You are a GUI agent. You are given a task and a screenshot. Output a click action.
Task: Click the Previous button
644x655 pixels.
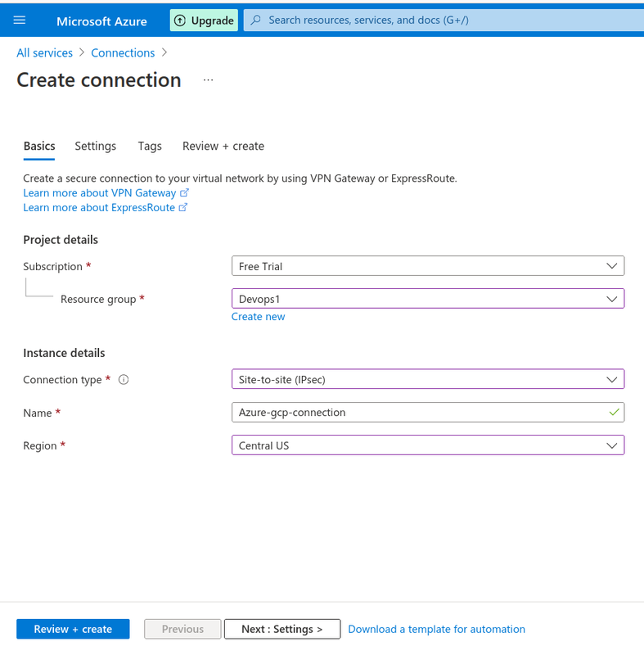tap(182, 629)
